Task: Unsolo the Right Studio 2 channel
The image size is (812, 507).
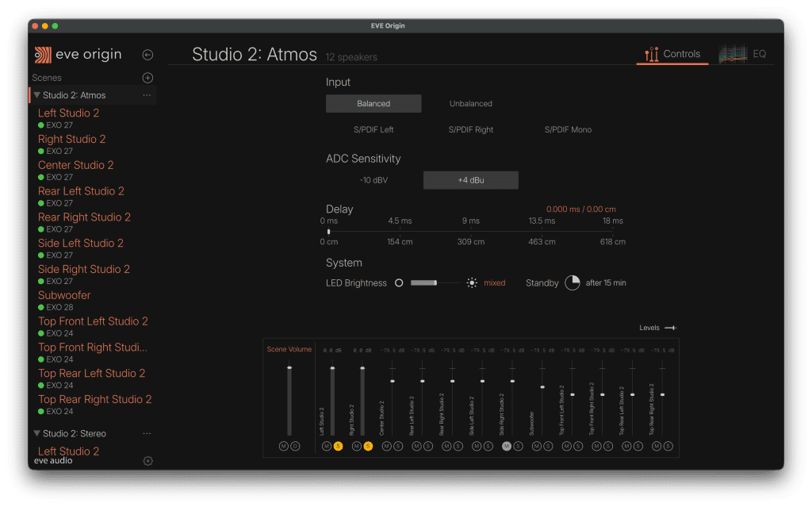Action: click(368, 446)
